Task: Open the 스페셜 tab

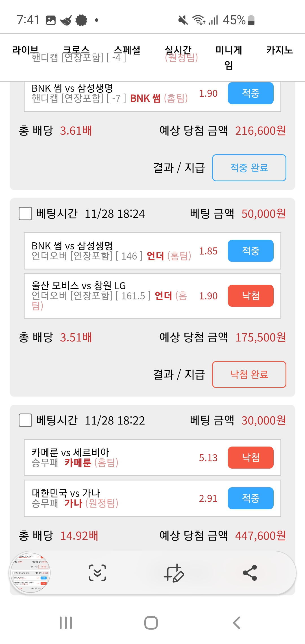Action: click(x=127, y=50)
